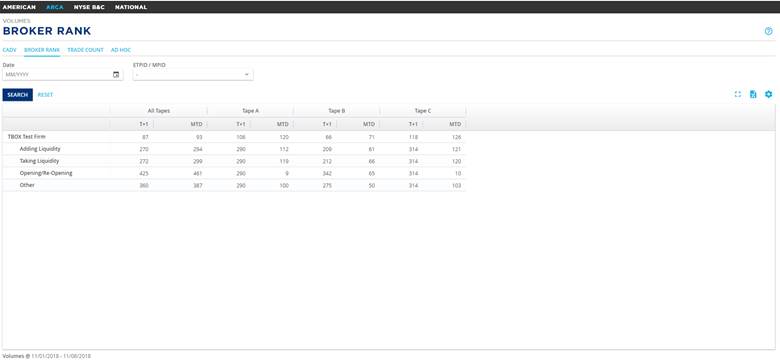Click the export file icon
This screenshot has height=361, width=780.
coord(753,94)
